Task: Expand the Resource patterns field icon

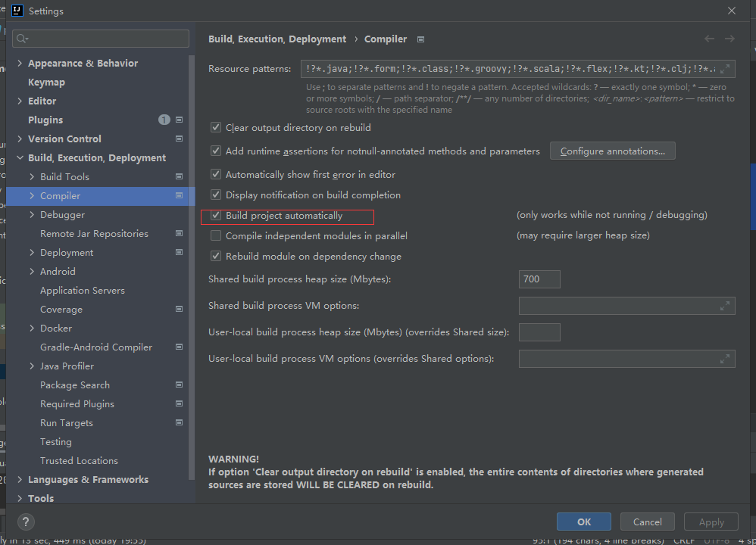Action: [725, 69]
